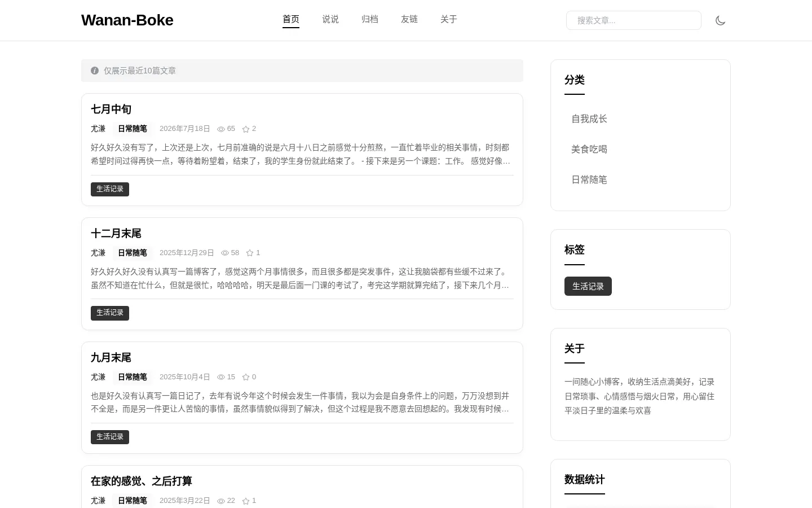Click the eye views icon on 七月中旬 post
812x508 pixels.
click(x=221, y=129)
